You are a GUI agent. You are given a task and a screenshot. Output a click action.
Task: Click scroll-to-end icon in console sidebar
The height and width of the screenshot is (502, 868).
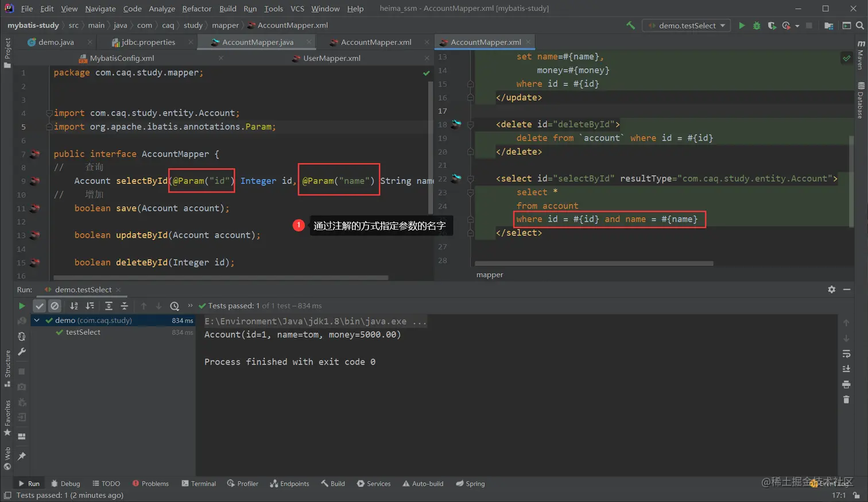pos(846,369)
